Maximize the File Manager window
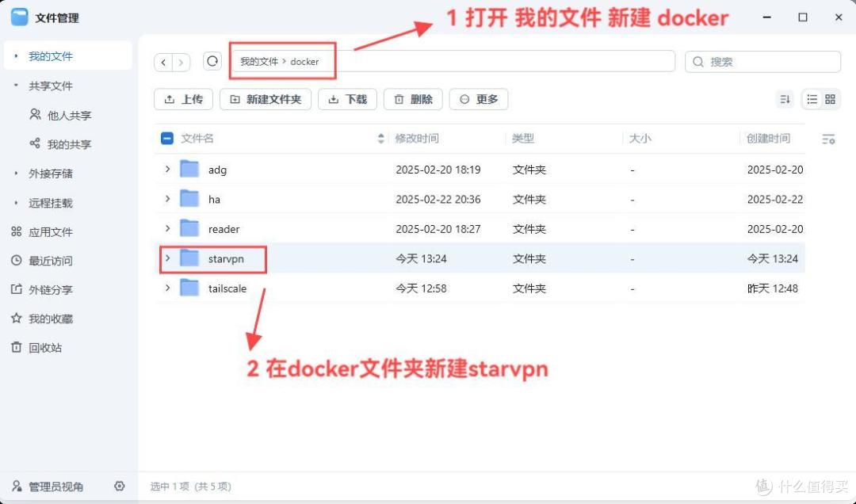The height and width of the screenshot is (504, 856). [x=802, y=17]
